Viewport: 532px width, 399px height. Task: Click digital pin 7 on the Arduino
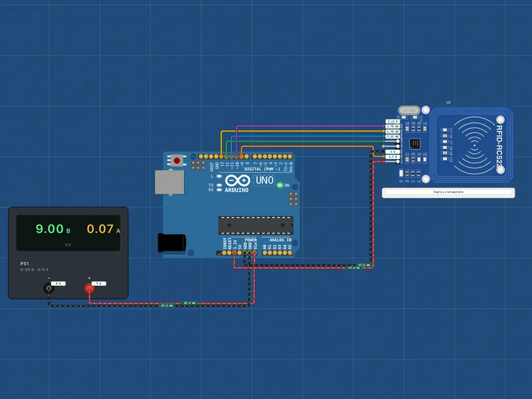point(255,156)
